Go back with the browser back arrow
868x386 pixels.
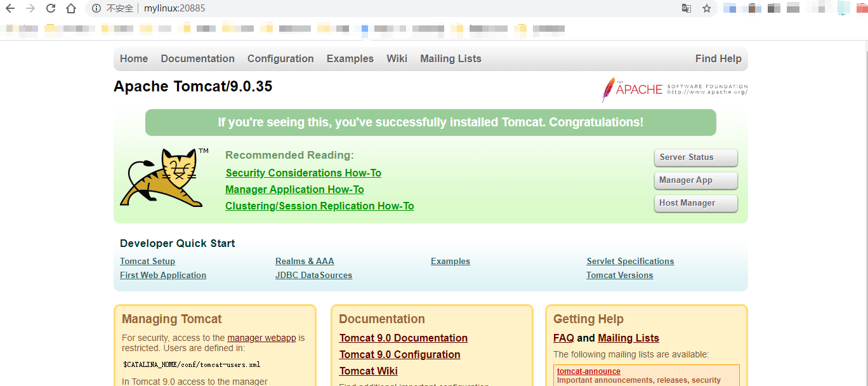[10, 8]
